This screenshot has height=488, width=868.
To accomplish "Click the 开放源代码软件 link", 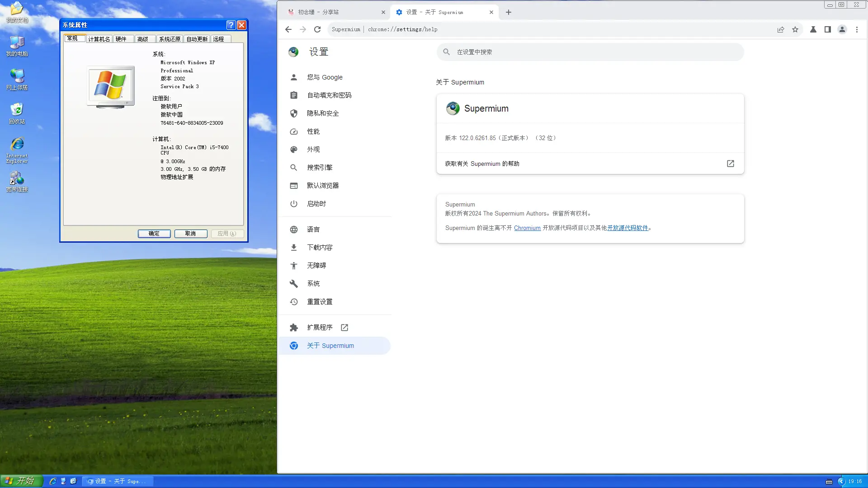I will 627,228.
